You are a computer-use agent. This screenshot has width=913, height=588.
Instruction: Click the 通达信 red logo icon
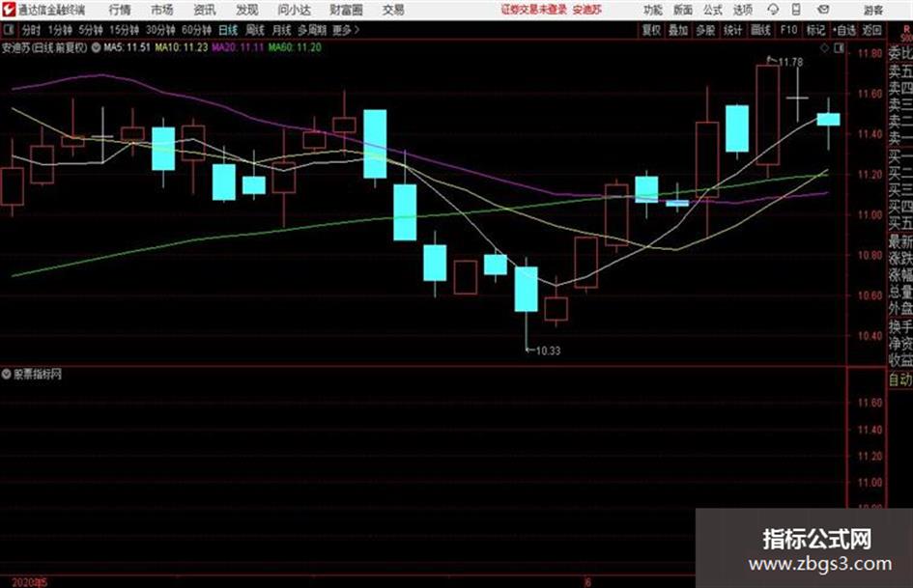[8, 10]
